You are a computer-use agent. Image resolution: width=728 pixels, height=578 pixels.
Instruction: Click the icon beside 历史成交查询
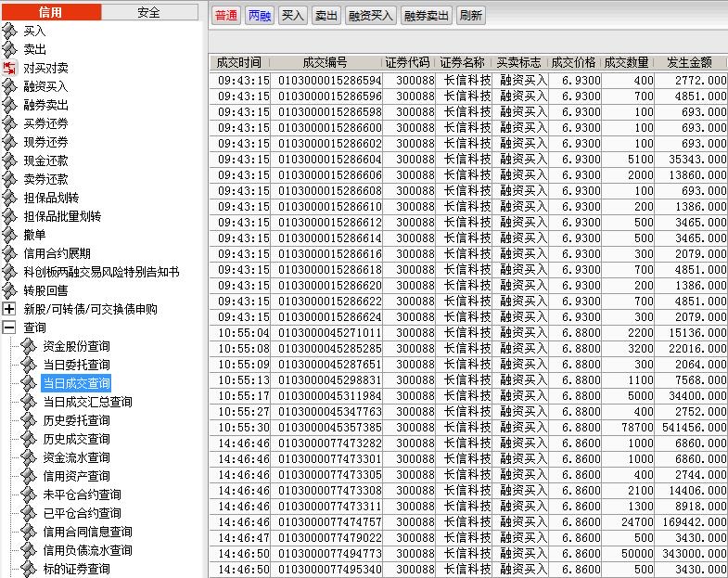(x=29, y=439)
